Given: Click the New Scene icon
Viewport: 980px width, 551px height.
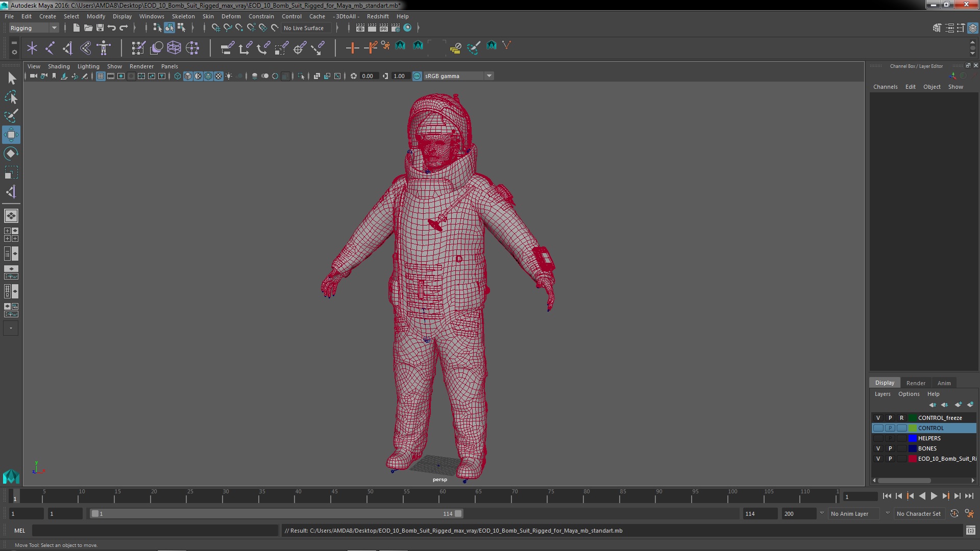Looking at the screenshot, I should [x=76, y=28].
